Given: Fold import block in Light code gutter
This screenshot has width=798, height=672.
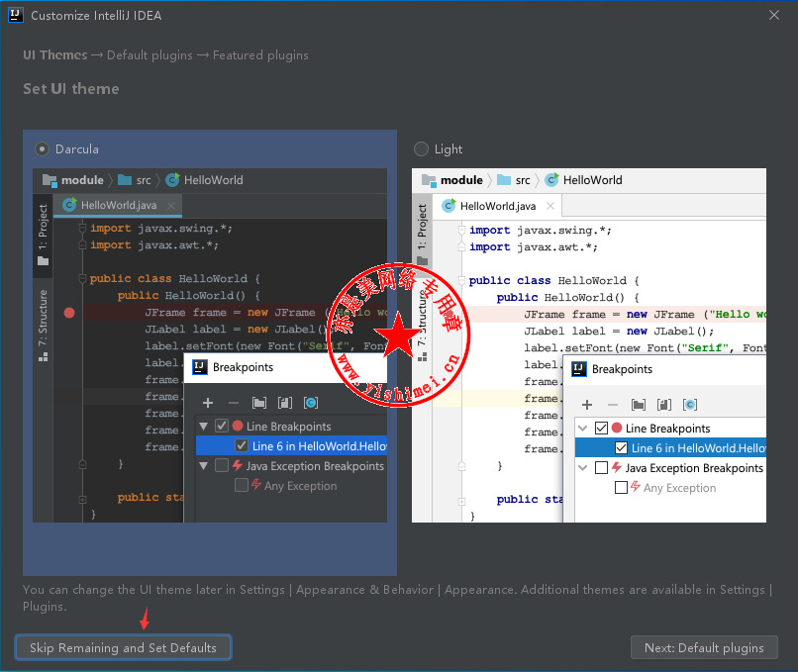Looking at the screenshot, I should click(x=461, y=230).
